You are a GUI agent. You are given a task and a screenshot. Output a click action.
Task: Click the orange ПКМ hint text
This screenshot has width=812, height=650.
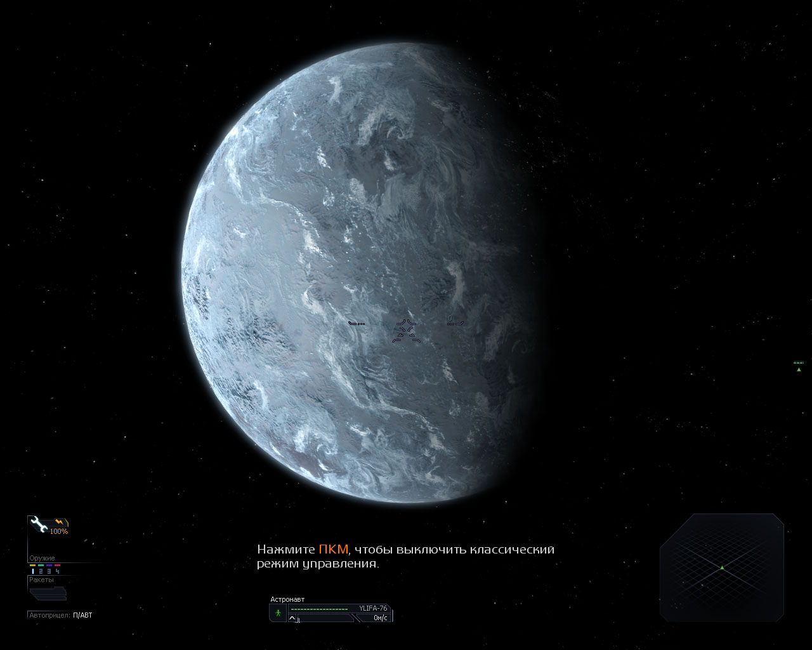pos(333,550)
